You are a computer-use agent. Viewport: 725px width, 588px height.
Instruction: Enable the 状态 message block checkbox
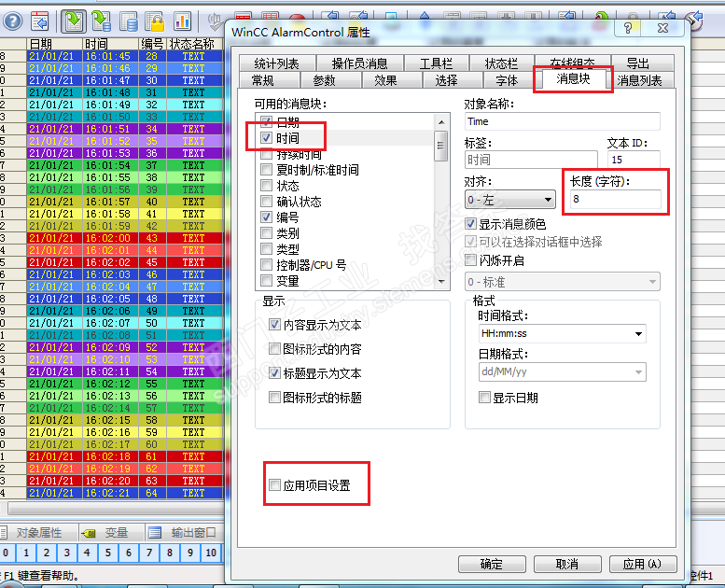[266, 186]
